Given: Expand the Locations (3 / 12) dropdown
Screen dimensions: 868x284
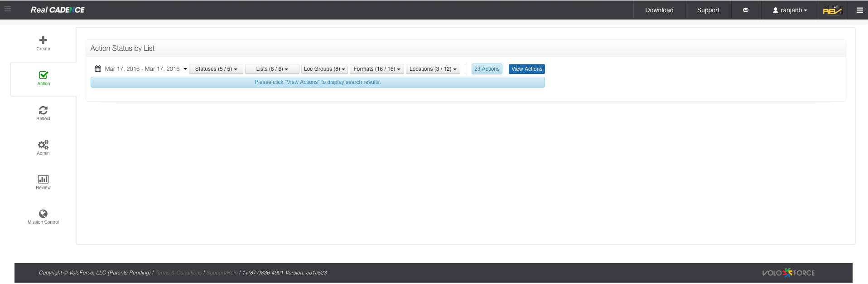Looking at the screenshot, I should pyautogui.click(x=433, y=69).
